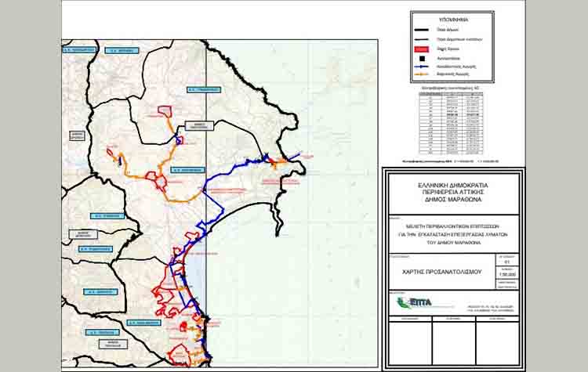Click the ΕΛΛΗΝΙΚΗ ΔΗΜΟΚΡΑΤΙΑ header text
The width and height of the screenshot is (588, 372).
453,185
